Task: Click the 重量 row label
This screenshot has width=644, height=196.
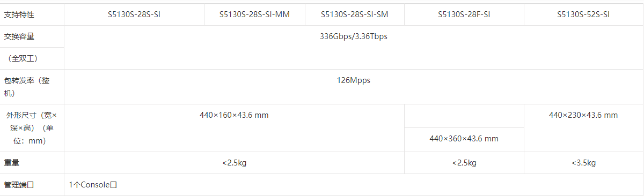Action: (12, 163)
